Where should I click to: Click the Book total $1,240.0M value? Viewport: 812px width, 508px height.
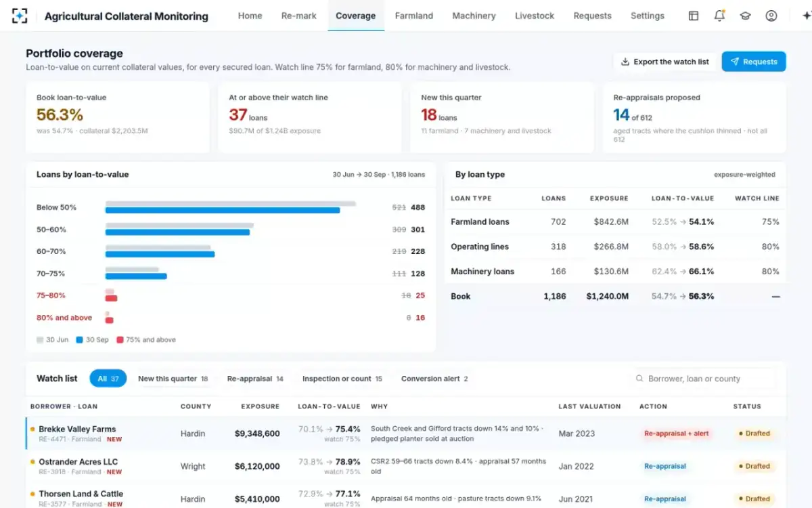tap(607, 297)
